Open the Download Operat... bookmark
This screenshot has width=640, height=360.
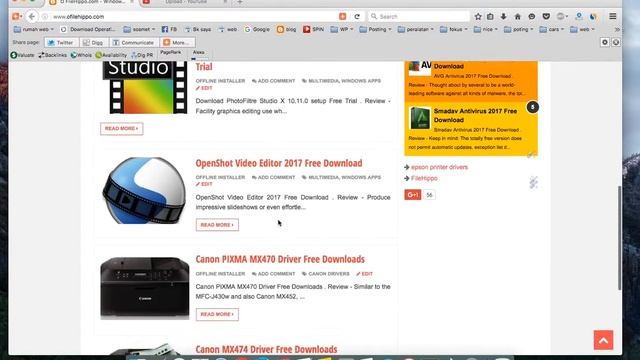click(x=88, y=29)
